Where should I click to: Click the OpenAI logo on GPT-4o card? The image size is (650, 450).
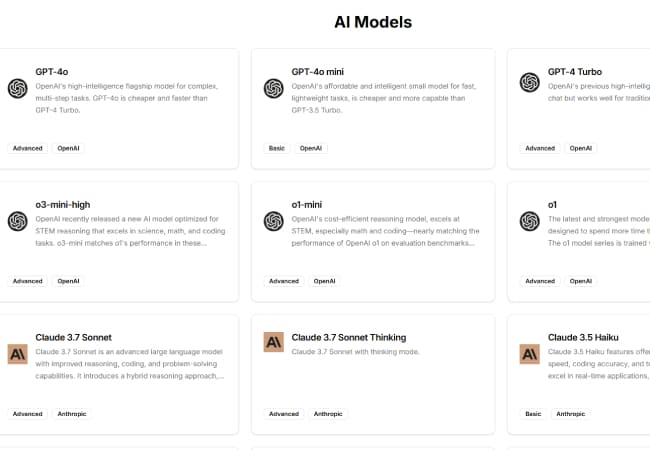[16, 89]
